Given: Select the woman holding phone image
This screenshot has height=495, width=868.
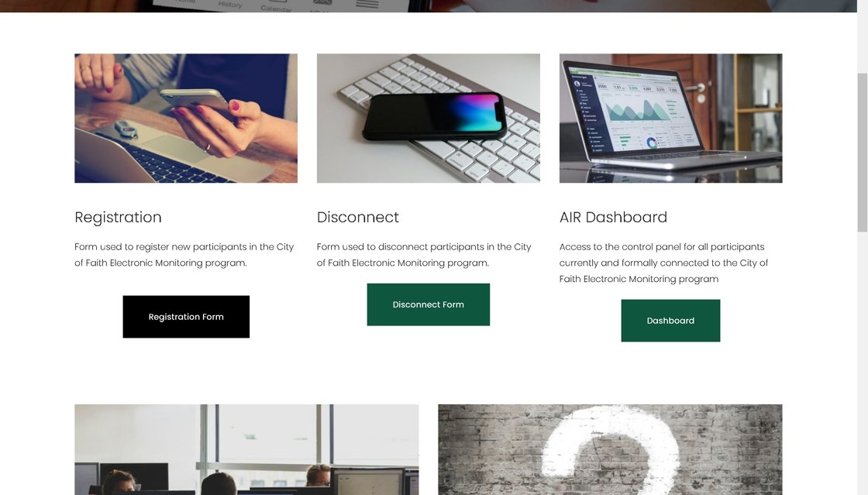Looking at the screenshot, I should (186, 119).
